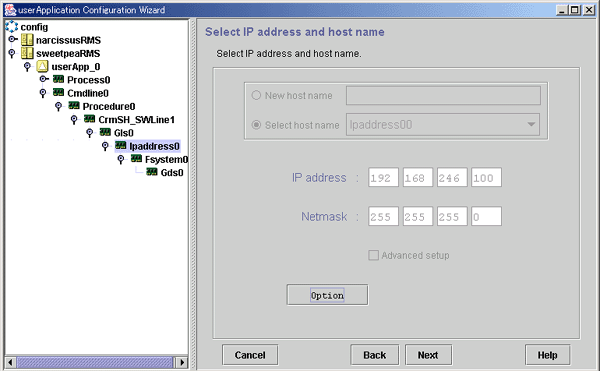Open the Ipaddress00 host name dropdown
Viewport: 600px width, 371px height.
tap(443, 124)
